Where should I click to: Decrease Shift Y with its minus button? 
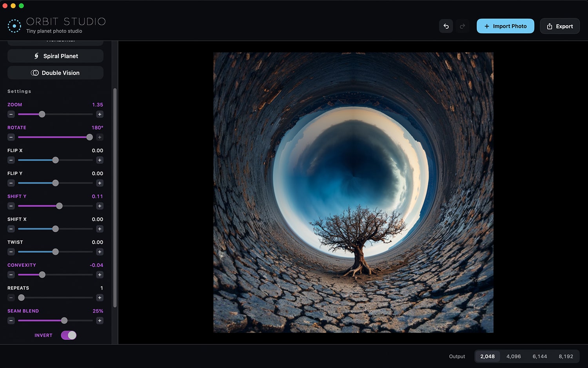click(x=11, y=206)
